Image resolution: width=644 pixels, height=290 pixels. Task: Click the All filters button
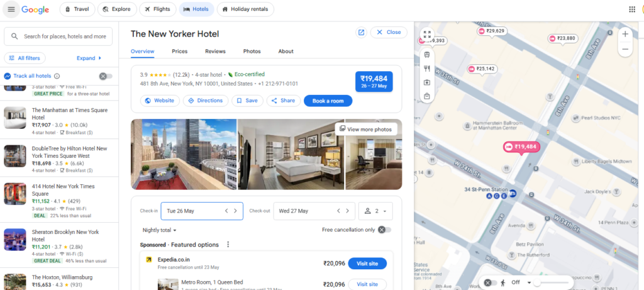coord(25,59)
